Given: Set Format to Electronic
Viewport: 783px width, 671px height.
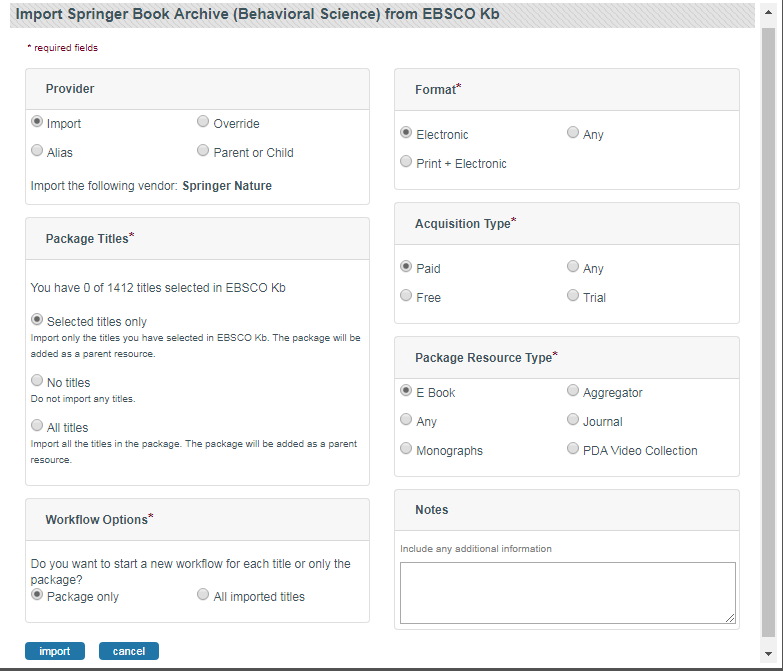Looking at the screenshot, I should (x=406, y=132).
